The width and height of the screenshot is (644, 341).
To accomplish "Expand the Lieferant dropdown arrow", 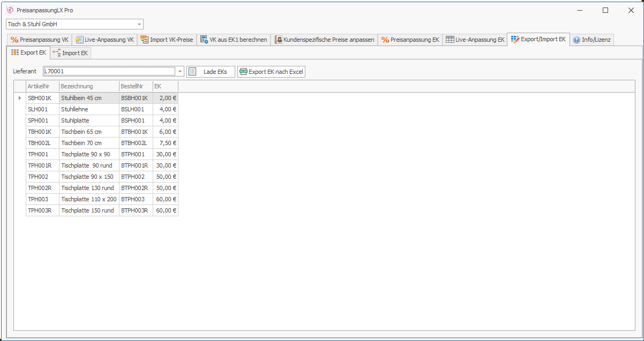I will (x=180, y=71).
